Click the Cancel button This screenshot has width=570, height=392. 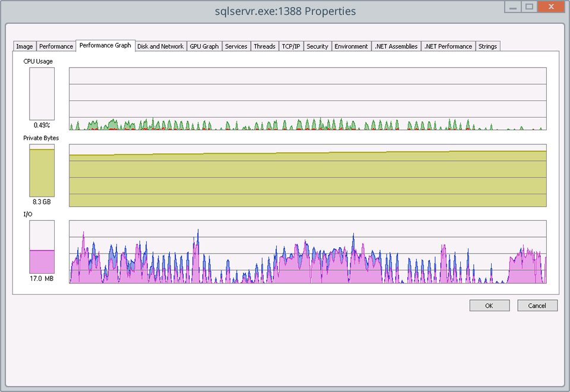click(x=537, y=306)
